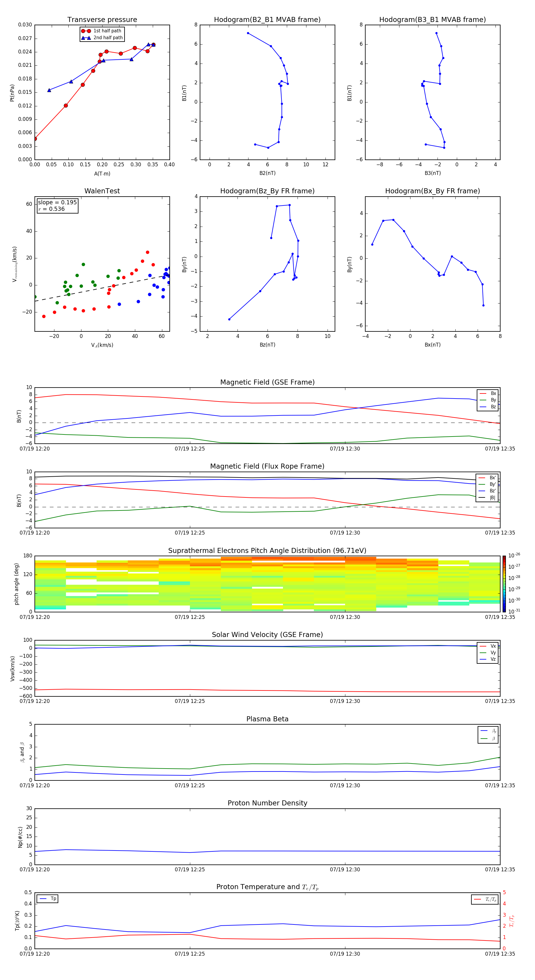Click "07/19 12:25" tick under Plasma Beta
Screen dimensions: 535x980
point(190,785)
